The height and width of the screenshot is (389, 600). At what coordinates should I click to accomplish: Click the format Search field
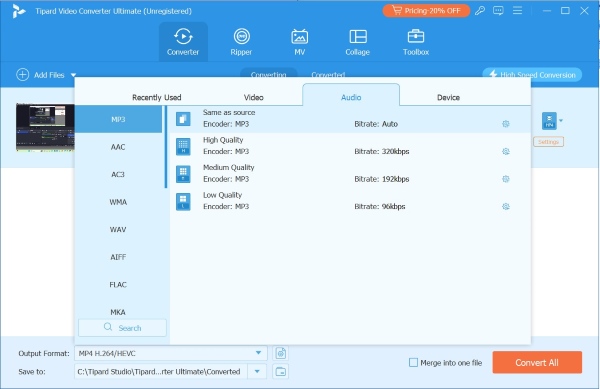122,328
